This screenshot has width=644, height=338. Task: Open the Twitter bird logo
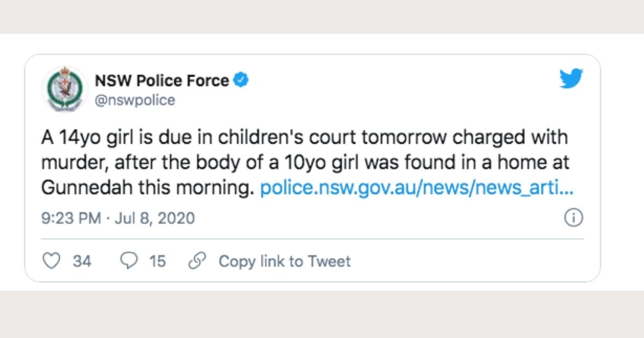point(571,79)
